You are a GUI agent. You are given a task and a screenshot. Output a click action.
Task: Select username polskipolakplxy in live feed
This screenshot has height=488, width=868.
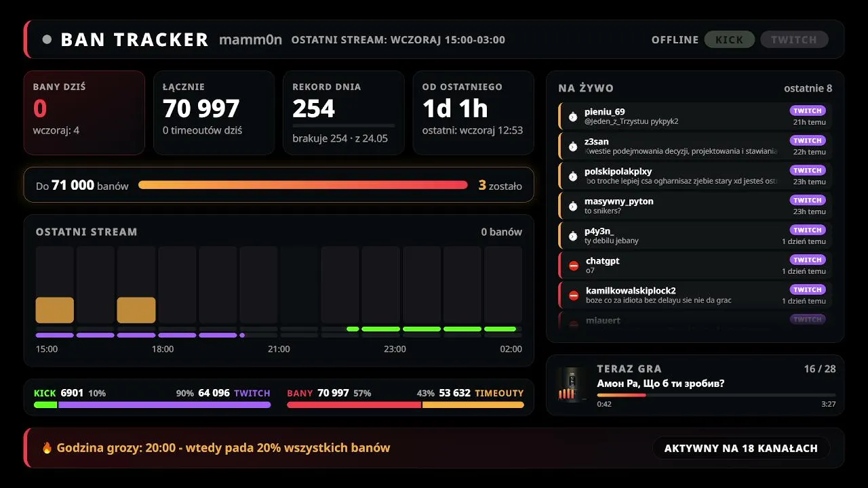pos(618,171)
